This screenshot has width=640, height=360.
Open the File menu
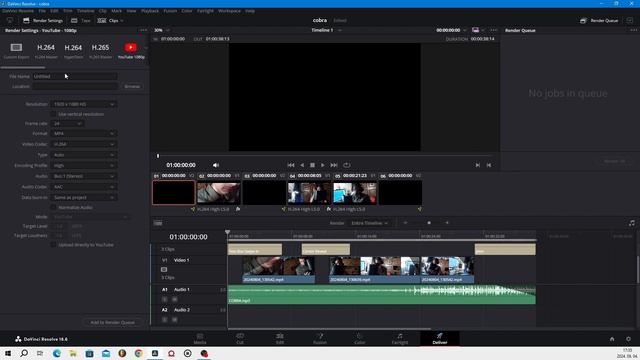(42, 11)
